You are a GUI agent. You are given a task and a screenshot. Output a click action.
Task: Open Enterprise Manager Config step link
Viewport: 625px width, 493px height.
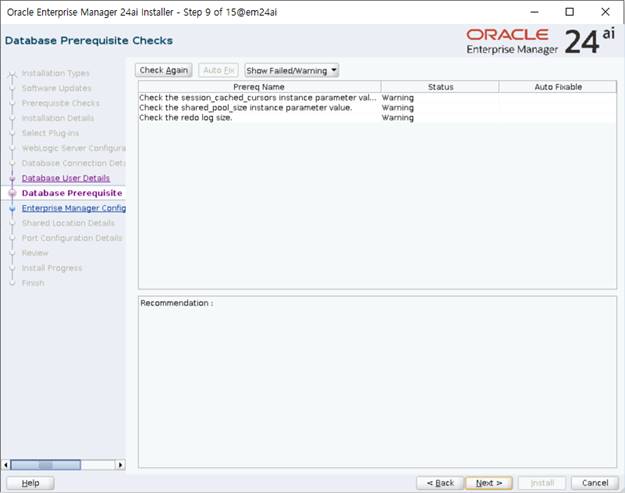[74, 208]
